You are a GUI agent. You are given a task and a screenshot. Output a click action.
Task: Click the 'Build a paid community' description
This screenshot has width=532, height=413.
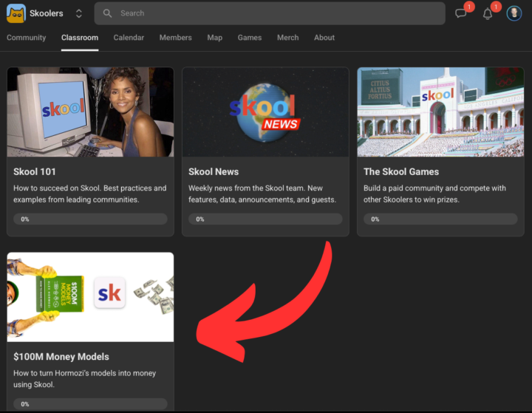point(434,194)
